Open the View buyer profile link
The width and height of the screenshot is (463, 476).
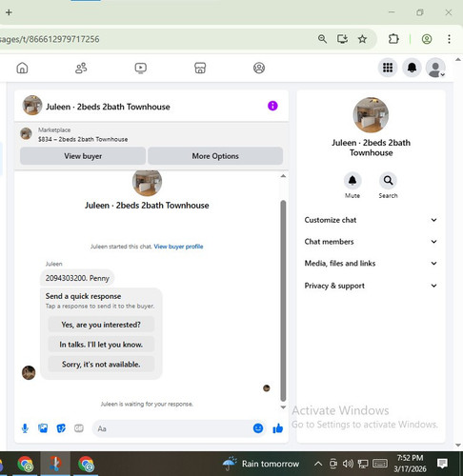click(178, 247)
